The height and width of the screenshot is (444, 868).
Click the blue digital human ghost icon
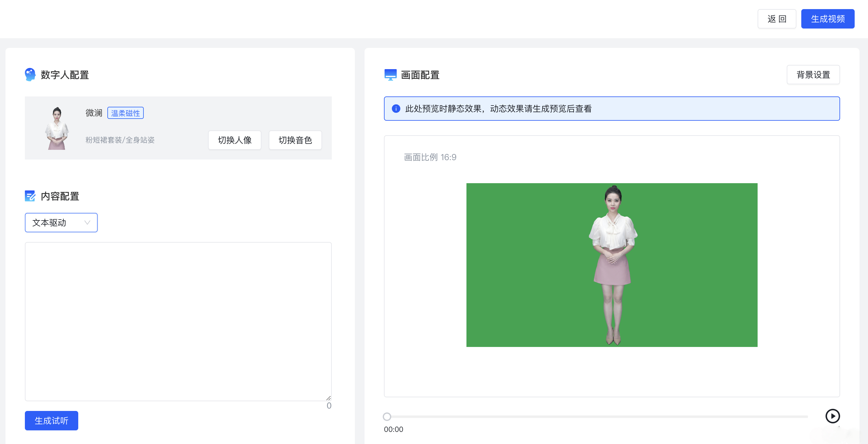point(30,74)
